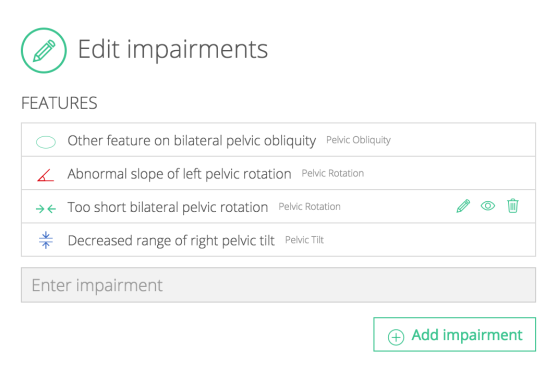The image size is (557, 387).
Task: Click the Enter impairment input field
Action: click(278, 285)
